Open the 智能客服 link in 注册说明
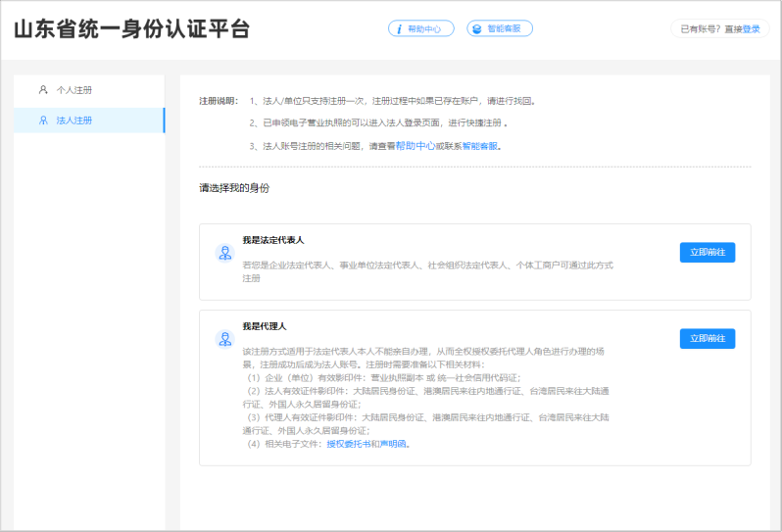 pos(480,146)
